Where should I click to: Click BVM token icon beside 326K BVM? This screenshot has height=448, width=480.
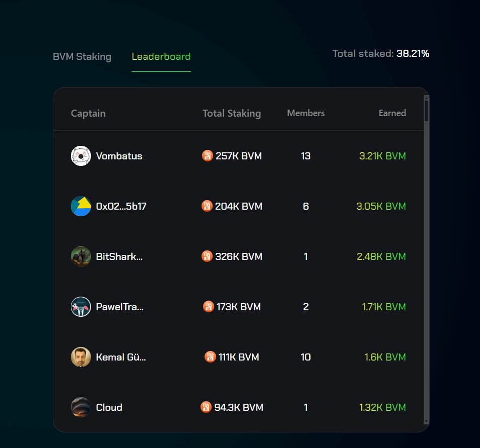coord(207,256)
